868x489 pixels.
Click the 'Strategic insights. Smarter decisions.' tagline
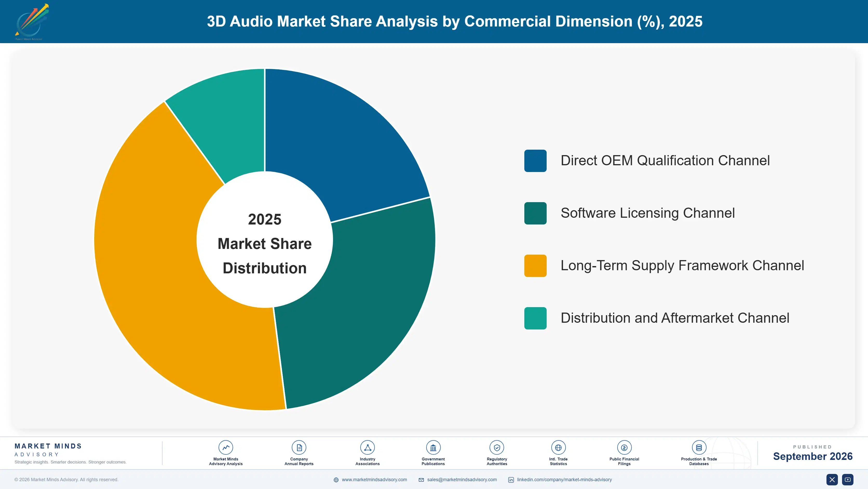70,462
